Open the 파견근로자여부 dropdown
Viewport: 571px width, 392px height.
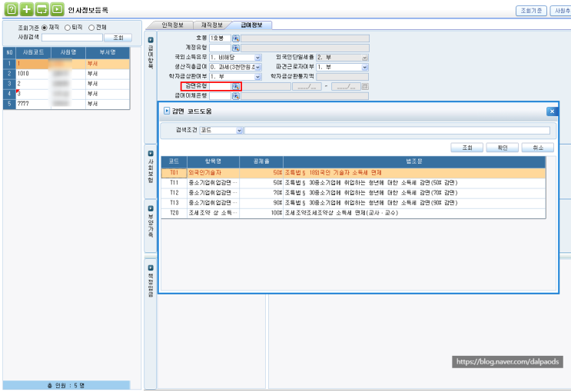(x=365, y=68)
